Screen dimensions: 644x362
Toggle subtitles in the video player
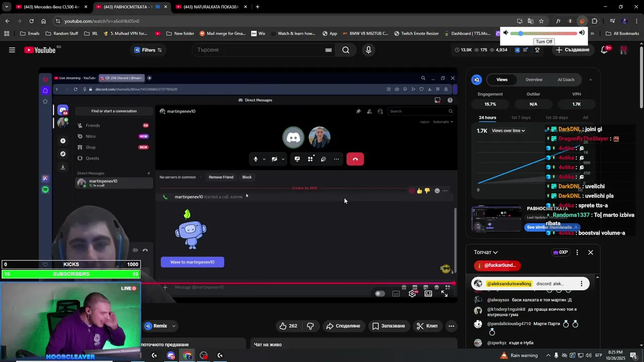(x=396, y=294)
